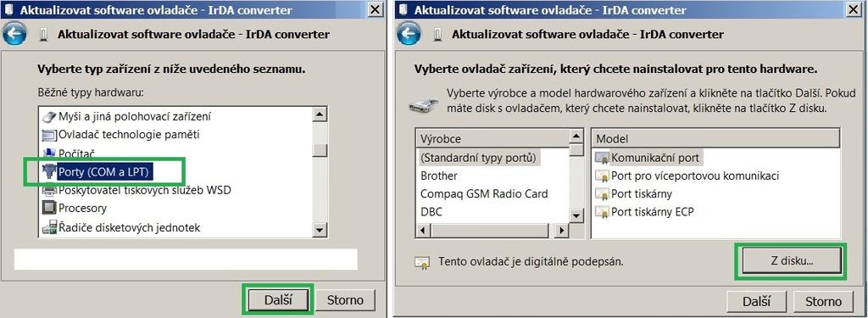Select Port pro víceportovou komunikaci model
The image size is (868, 318).
point(695,176)
